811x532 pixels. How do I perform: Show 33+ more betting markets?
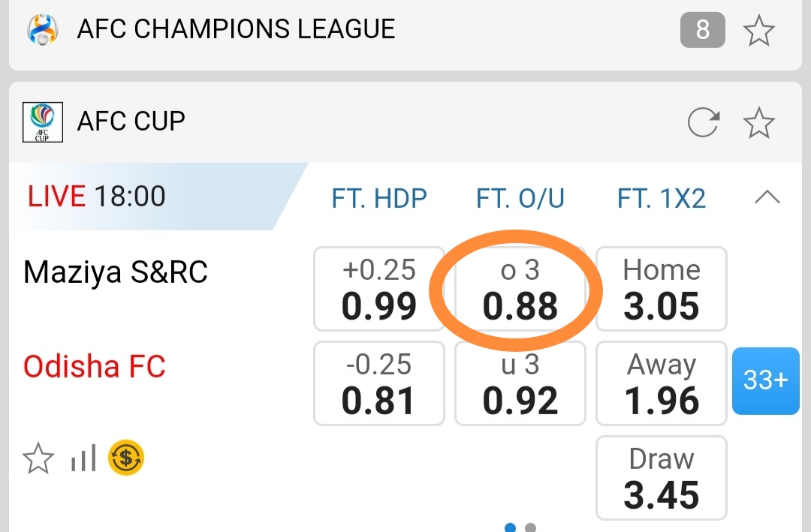tap(765, 381)
